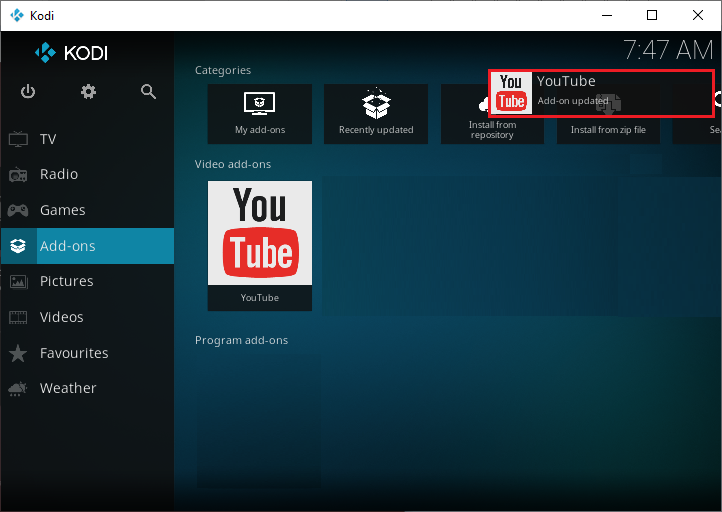Minimize the Kodi window

pos(607,15)
